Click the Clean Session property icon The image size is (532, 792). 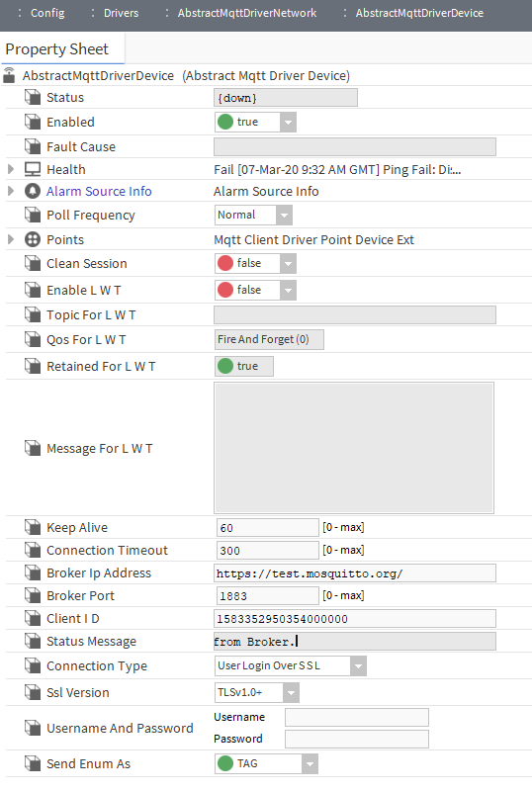pos(33,263)
